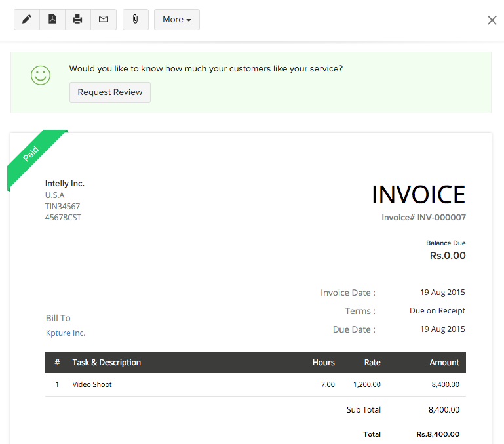Open the More dropdown menu

coord(177,20)
